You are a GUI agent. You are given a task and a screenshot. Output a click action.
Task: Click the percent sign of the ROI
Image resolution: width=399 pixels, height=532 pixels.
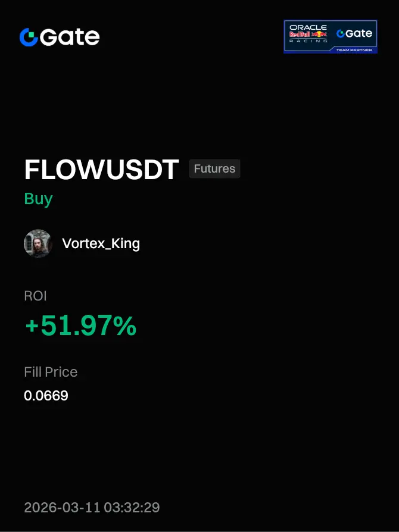(124, 326)
